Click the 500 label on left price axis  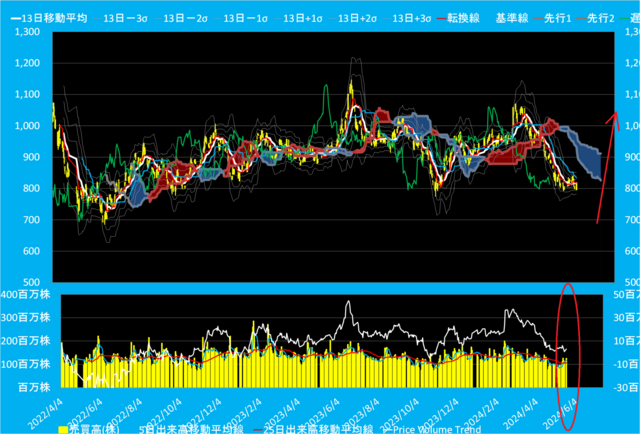click(31, 282)
